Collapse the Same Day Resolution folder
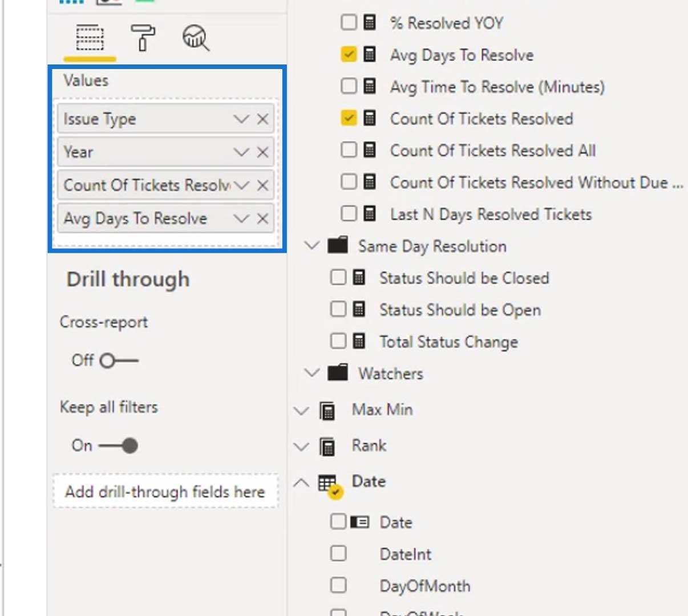 (x=312, y=246)
